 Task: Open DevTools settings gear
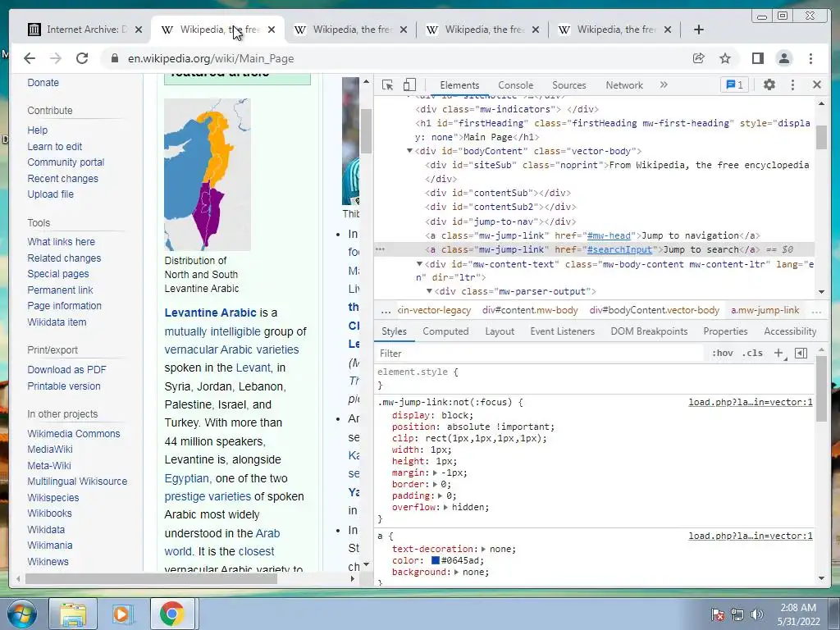point(769,84)
